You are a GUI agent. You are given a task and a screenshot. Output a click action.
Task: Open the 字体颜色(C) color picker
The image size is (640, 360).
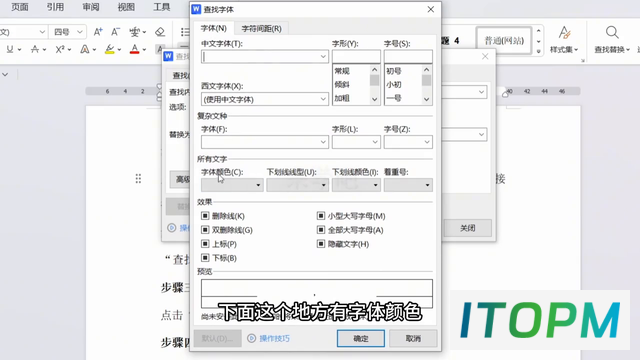[232, 185]
